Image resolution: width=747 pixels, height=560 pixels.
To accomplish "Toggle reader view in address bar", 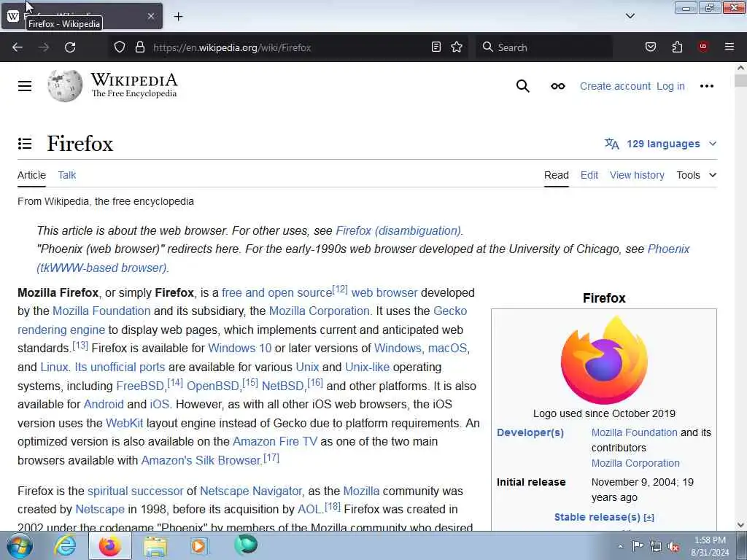I will coord(436,47).
